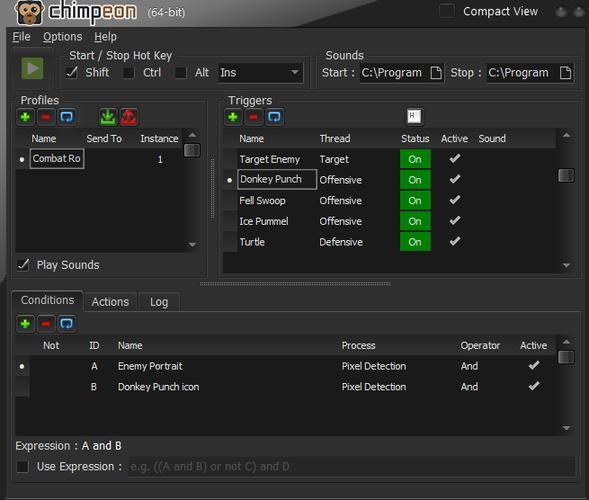
Task: Toggle the Play Sounds checkbox
Action: coord(23,265)
